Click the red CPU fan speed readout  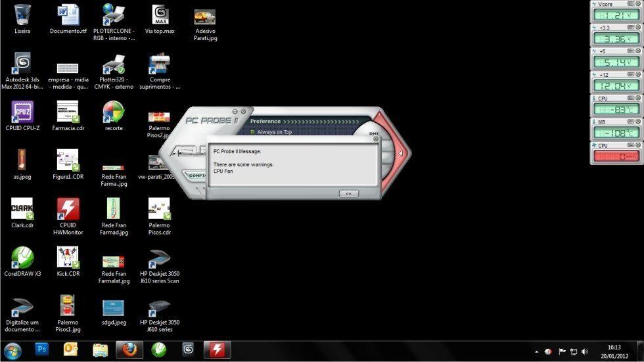point(616,156)
